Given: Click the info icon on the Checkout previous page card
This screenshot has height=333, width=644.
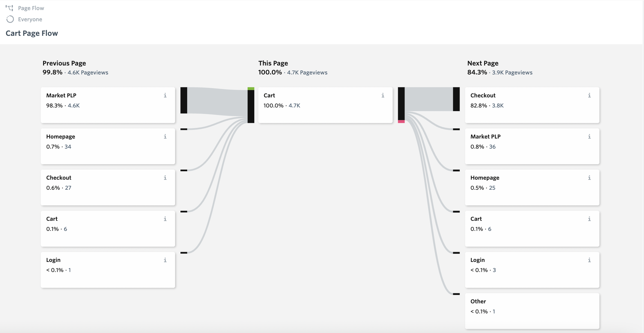Looking at the screenshot, I should coord(165,178).
